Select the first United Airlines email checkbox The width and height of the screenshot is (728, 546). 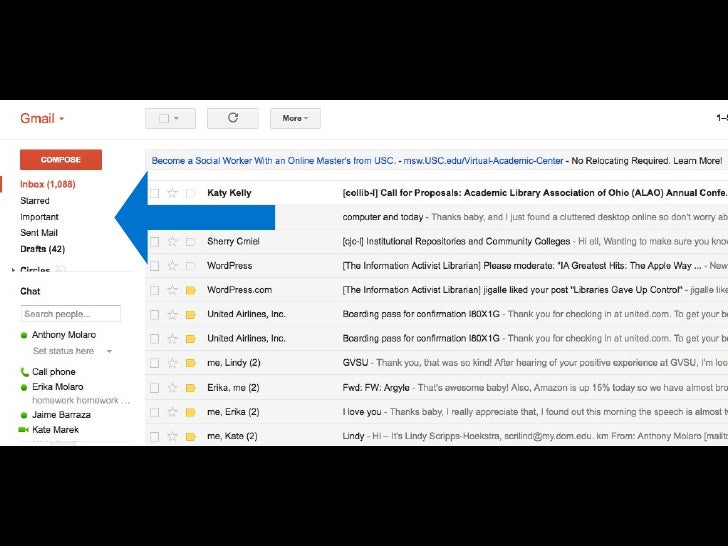[155, 315]
